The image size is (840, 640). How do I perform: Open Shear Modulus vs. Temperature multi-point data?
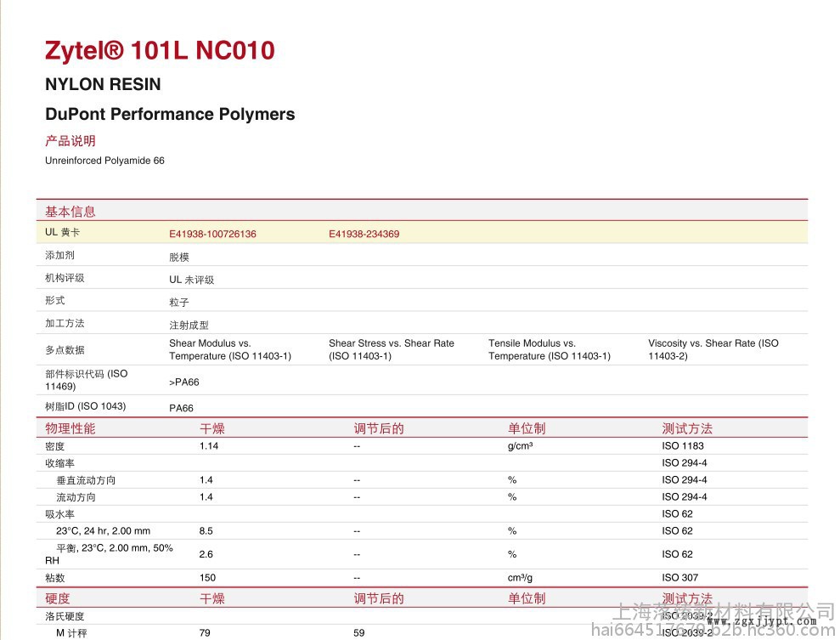click(230, 349)
